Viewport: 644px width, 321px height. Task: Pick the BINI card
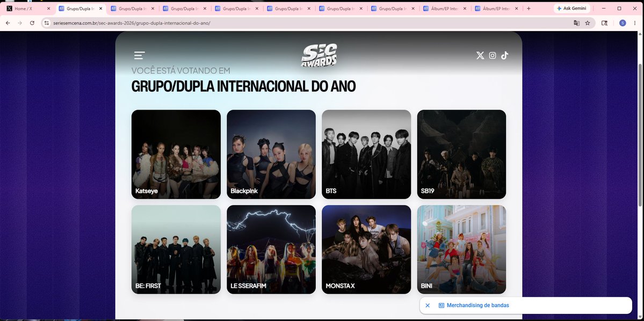[461, 250]
